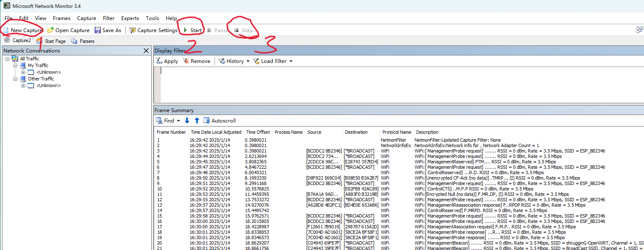
Task: Open the Experts menu
Action: (130, 18)
